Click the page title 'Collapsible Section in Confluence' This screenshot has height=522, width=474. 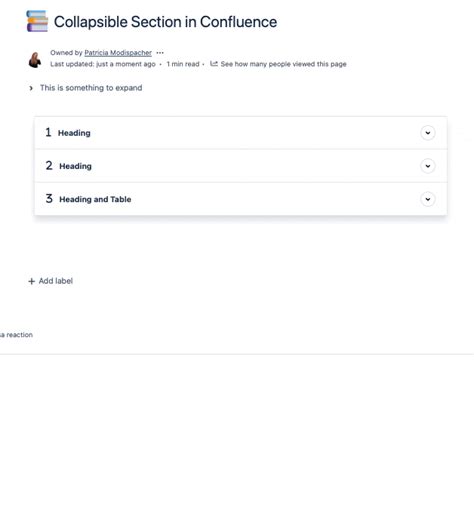(165, 22)
